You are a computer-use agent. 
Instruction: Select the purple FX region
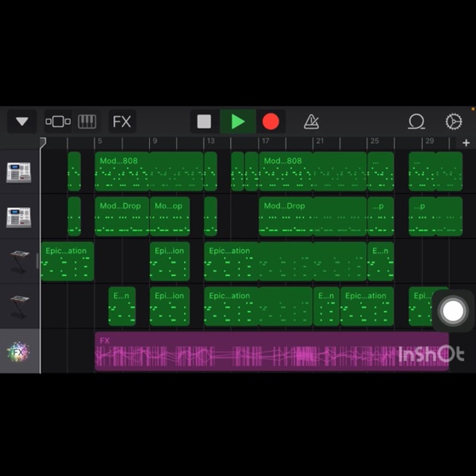(x=272, y=351)
